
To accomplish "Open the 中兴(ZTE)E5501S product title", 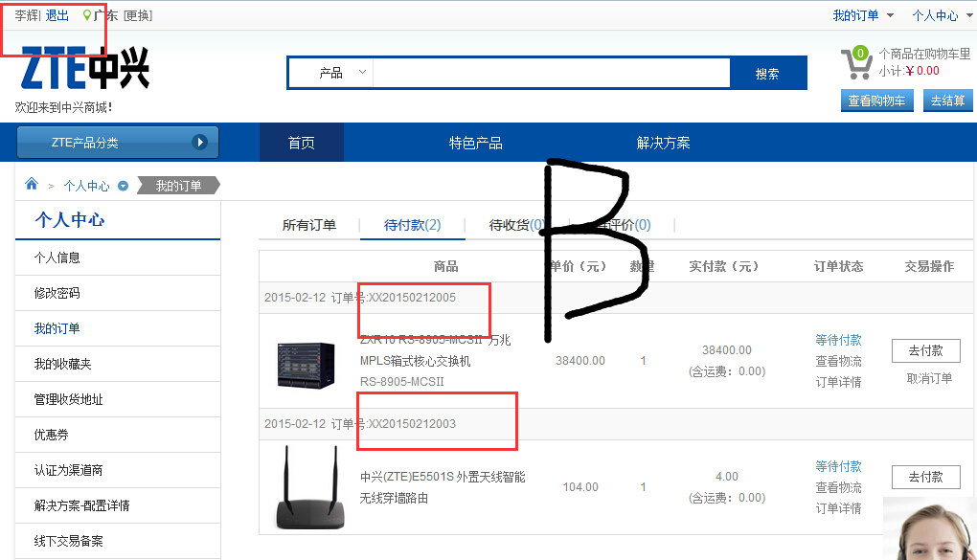I will [x=443, y=487].
